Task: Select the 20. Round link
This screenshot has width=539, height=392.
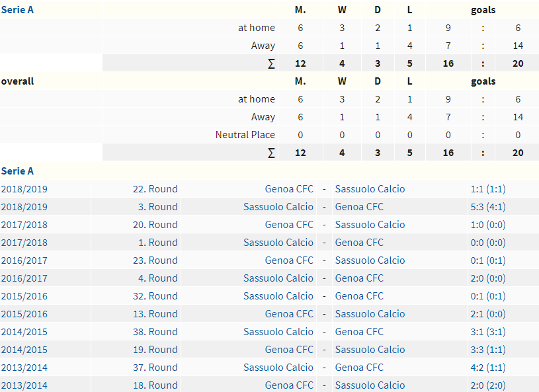Action: tap(155, 225)
